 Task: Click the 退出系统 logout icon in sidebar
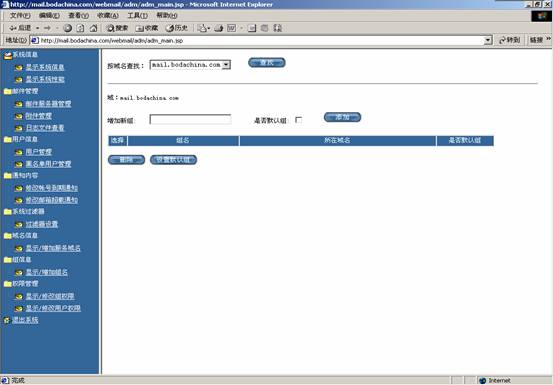click(6, 320)
